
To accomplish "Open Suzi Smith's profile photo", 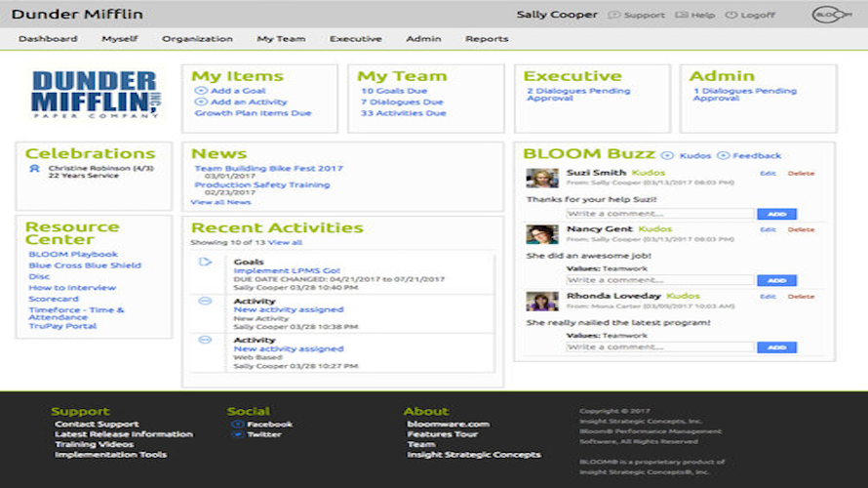I will (542, 179).
